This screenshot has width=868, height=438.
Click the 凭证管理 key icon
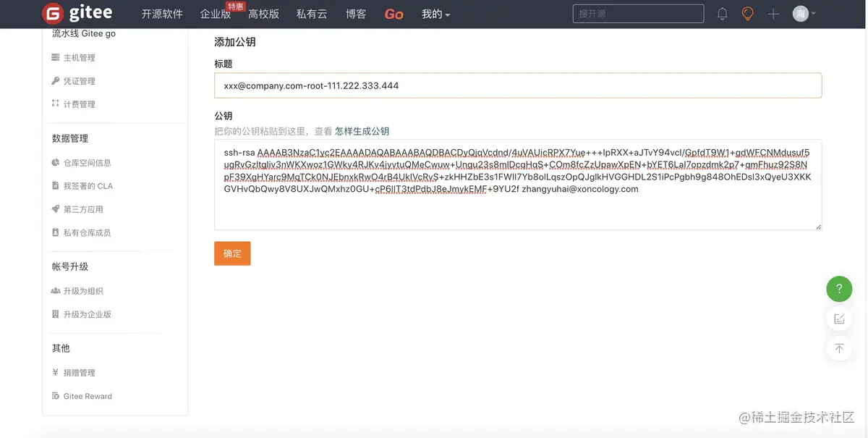pos(56,80)
